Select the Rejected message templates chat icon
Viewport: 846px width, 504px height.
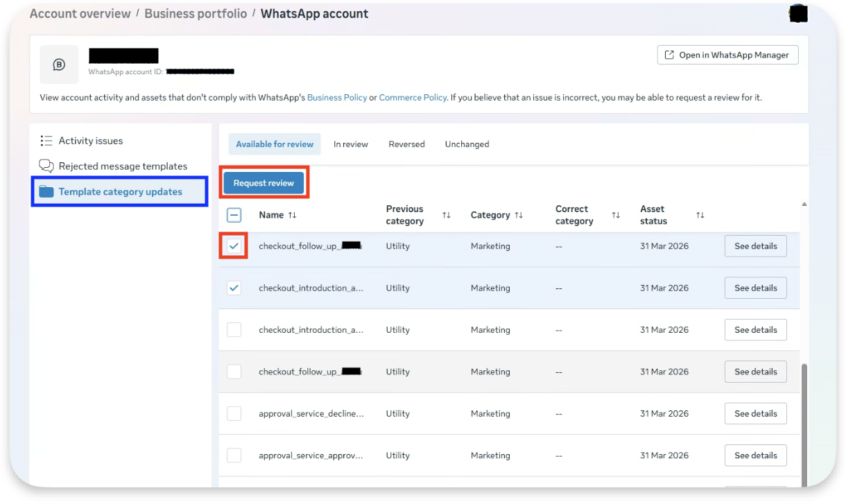click(x=46, y=166)
